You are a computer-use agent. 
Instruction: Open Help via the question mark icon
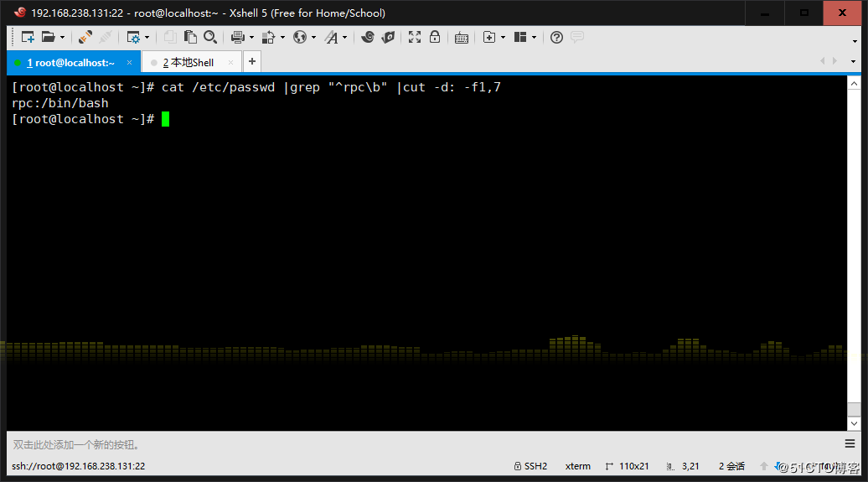coord(556,37)
